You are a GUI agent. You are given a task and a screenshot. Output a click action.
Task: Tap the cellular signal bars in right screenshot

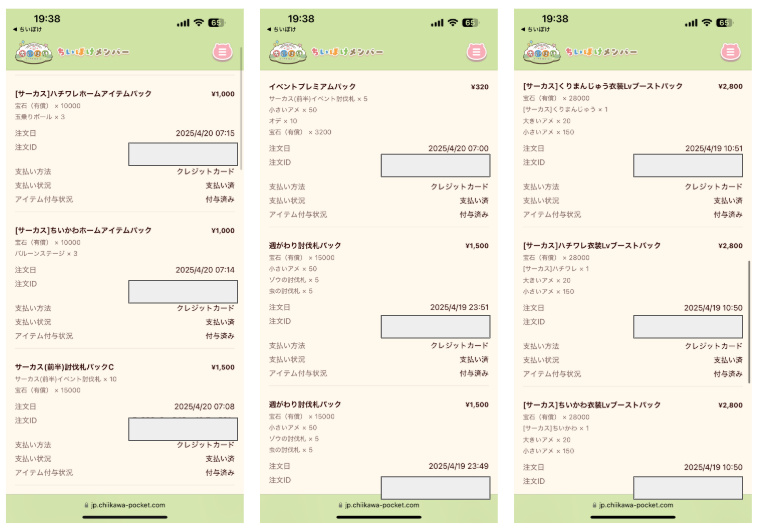[691, 23]
